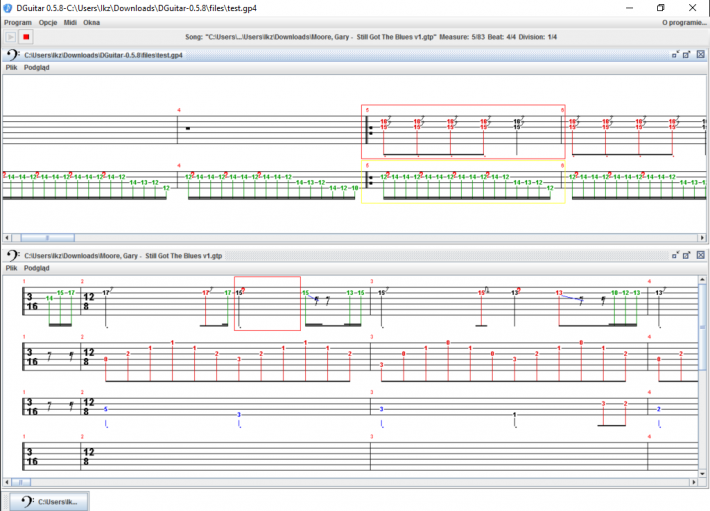
Task: Maximize the Still Got The Blues internal window
Action: pyautogui.click(x=686, y=255)
